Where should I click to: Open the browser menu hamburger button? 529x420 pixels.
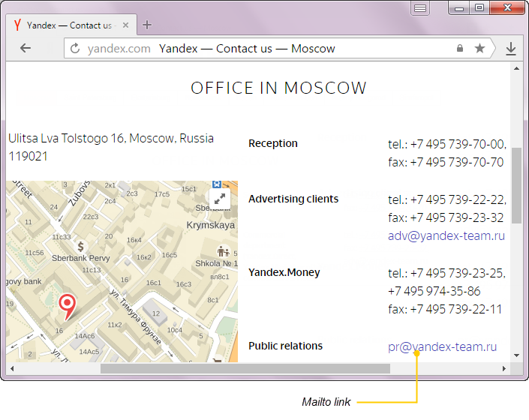pyautogui.click(x=420, y=8)
